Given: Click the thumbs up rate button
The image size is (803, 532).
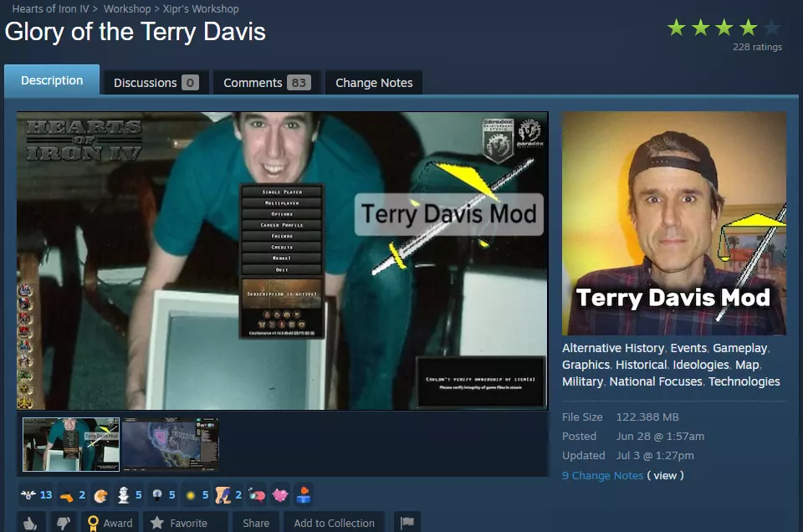Looking at the screenshot, I should pos(30,522).
